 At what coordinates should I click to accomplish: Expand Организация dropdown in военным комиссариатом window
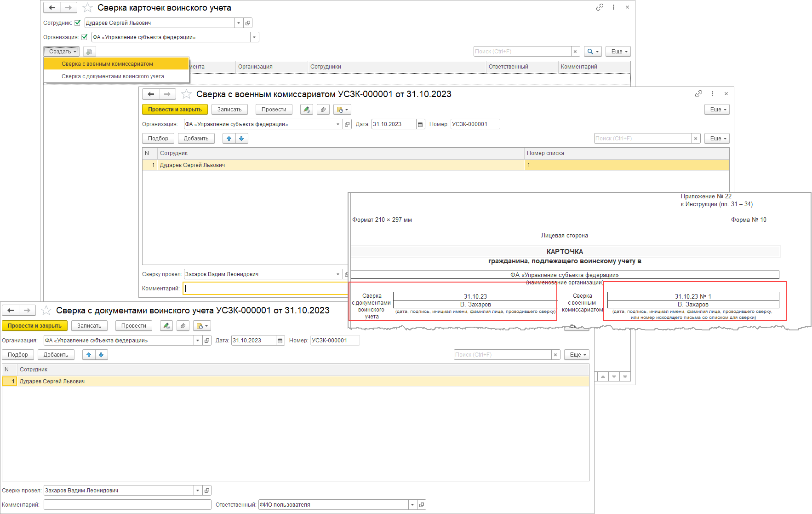pyautogui.click(x=338, y=124)
